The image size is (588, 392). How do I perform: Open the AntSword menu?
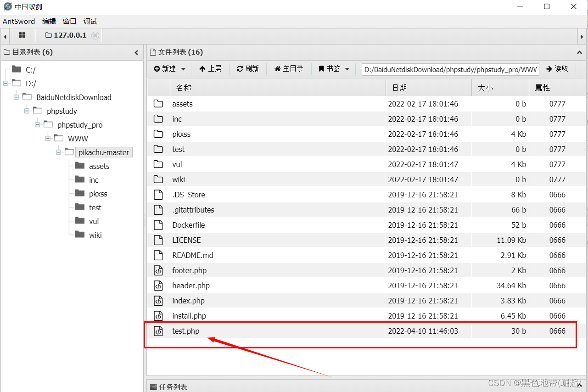coord(19,21)
